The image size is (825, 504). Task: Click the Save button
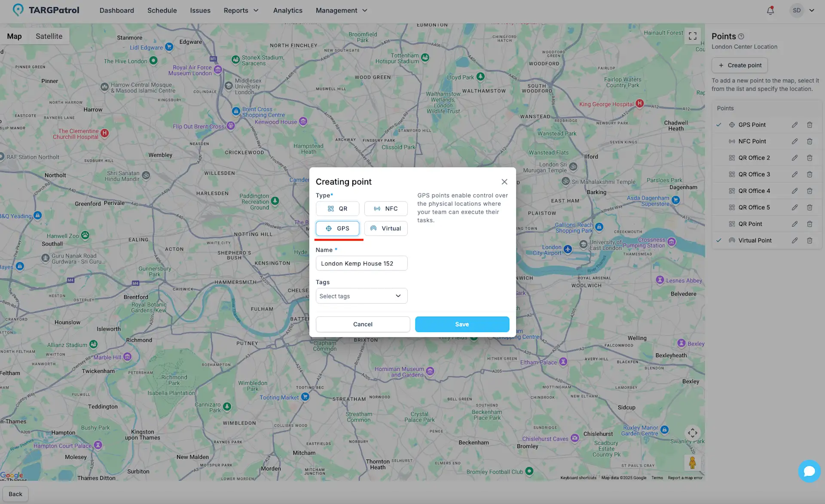461,324
